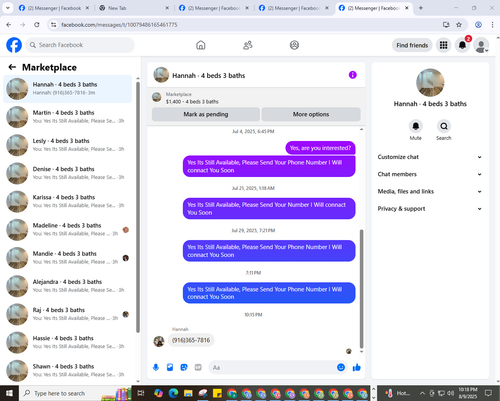The width and height of the screenshot is (500, 401).
Task: Open Mandie conversation in list
Action: pyautogui.click(x=68, y=258)
